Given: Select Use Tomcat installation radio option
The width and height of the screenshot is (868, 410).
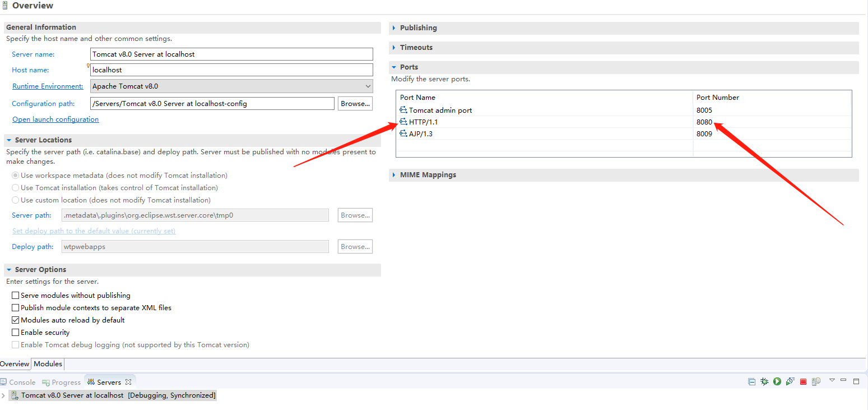Looking at the screenshot, I should (16, 188).
